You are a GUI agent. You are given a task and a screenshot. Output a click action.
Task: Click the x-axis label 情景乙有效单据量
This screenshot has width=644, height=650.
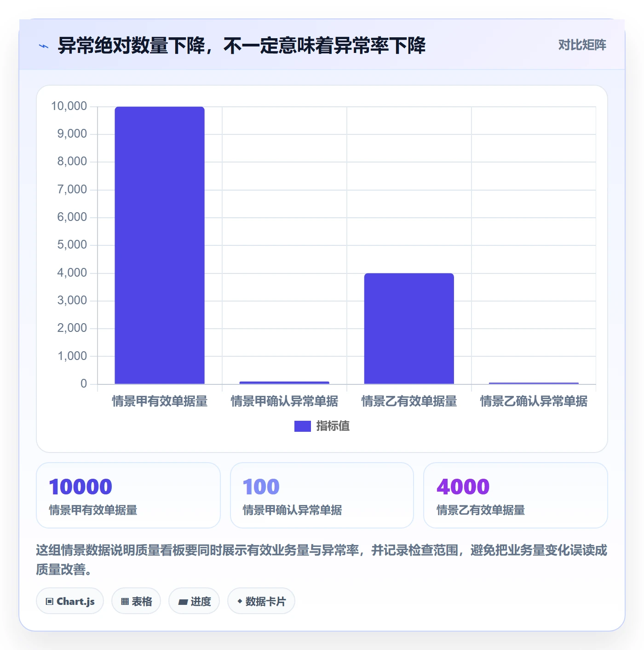[x=409, y=401]
